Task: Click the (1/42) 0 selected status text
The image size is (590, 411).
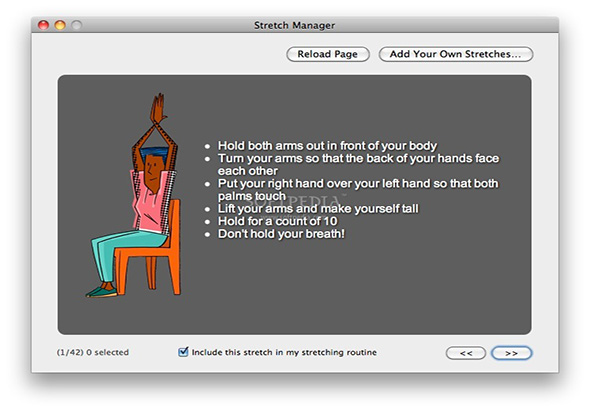Action: 93,352
